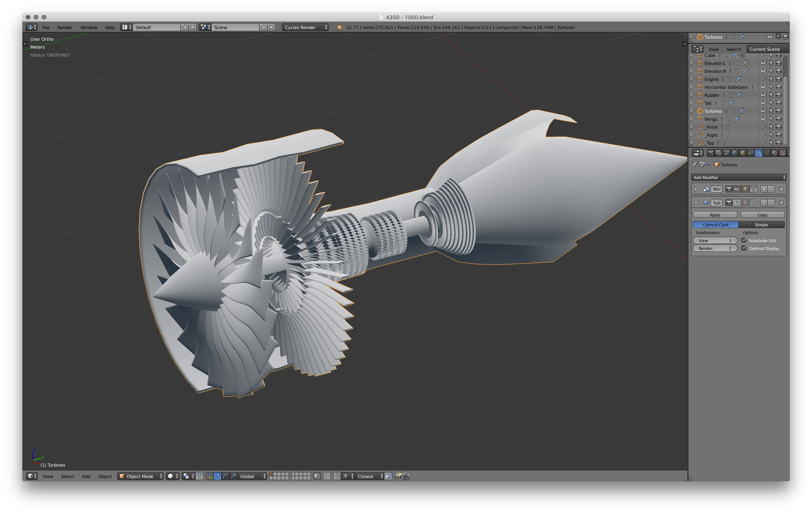Expand the Horizontal Stabilzers tree item

[x=692, y=87]
